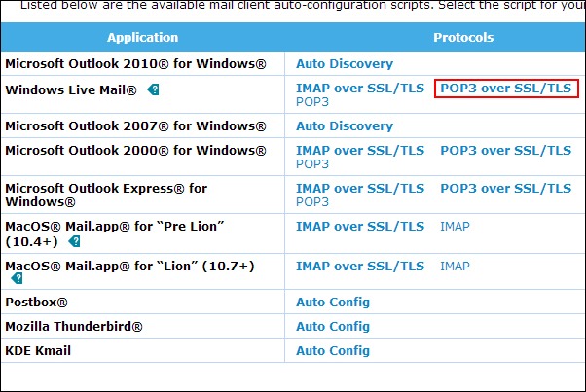
Task: Select plain POP3 for Outlook Express
Action: click(x=312, y=202)
